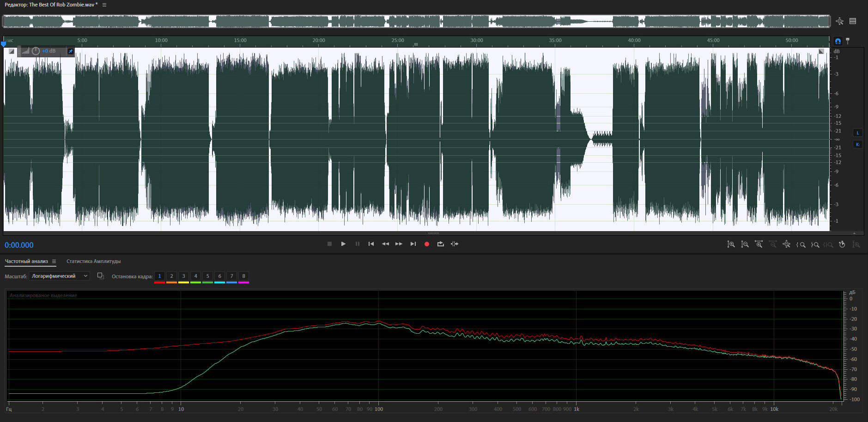This screenshot has height=422, width=868.
Task: Click the HUD volume gain knob
Action: pos(36,51)
